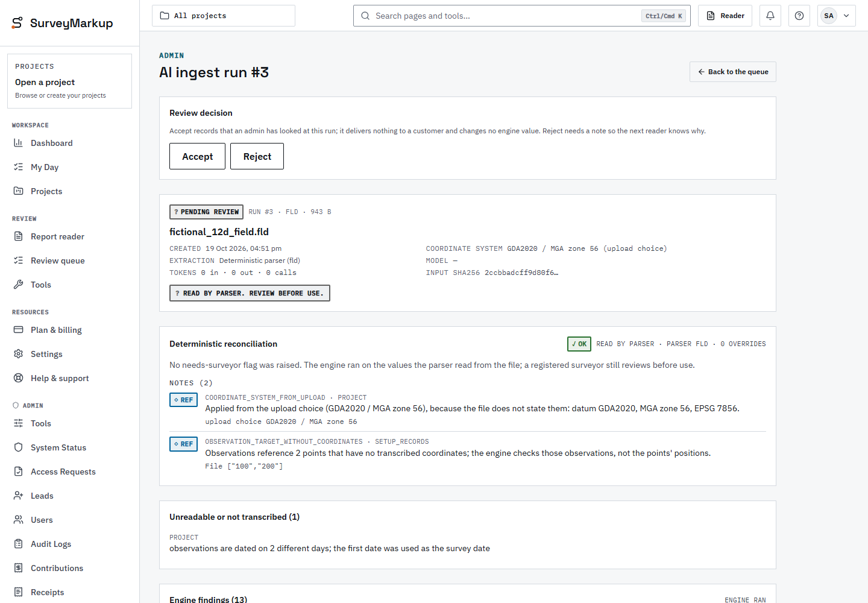
Task: Click the Dashboard chart icon
Action: pyautogui.click(x=19, y=143)
